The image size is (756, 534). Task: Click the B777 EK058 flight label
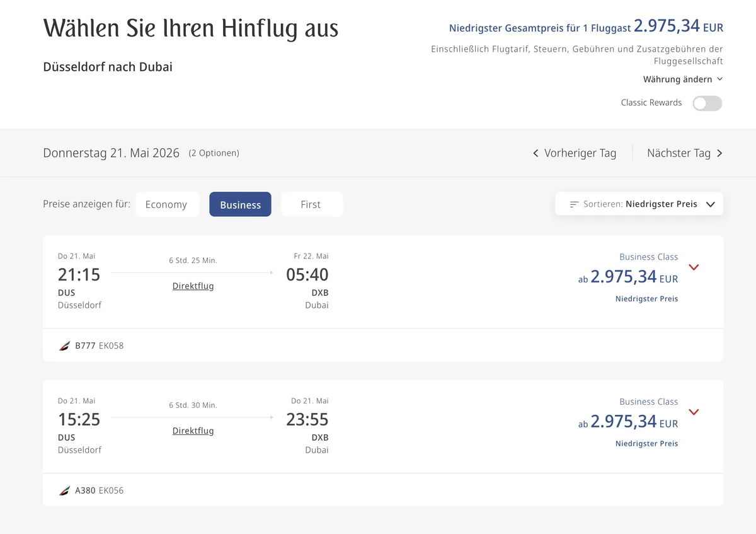coord(100,345)
